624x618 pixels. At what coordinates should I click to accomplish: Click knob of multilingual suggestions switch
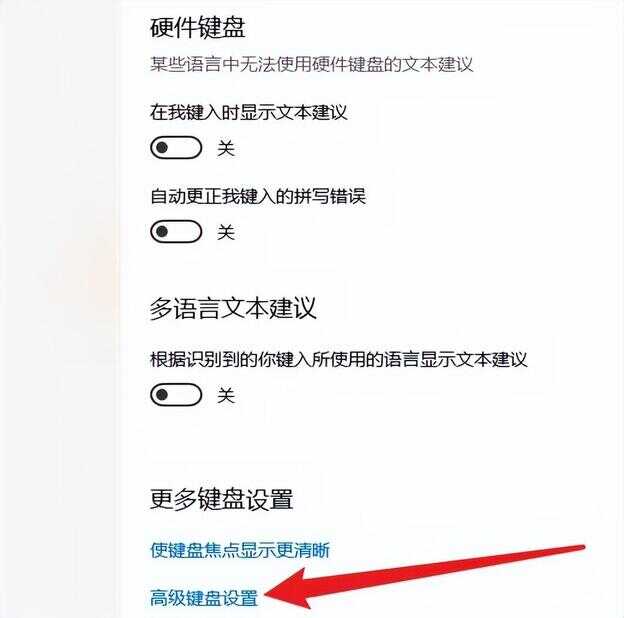(162, 395)
